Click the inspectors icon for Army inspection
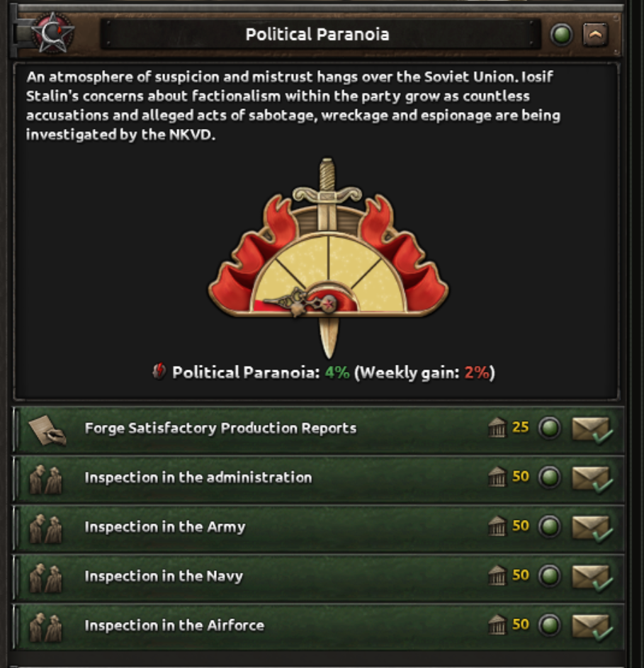Image resolution: width=644 pixels, height=668 pixels. 45,528
